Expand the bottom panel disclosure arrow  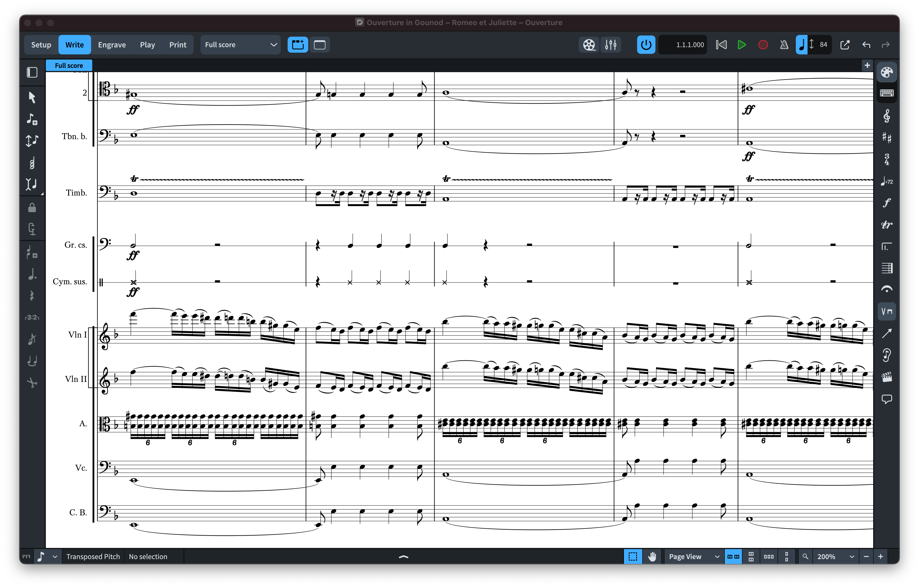coord(403,557)
